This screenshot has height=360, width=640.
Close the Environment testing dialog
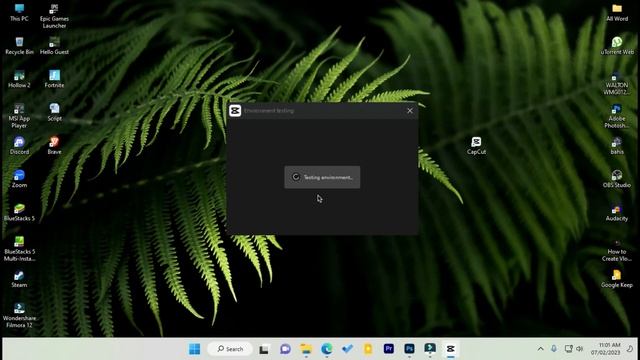(410, 111)
